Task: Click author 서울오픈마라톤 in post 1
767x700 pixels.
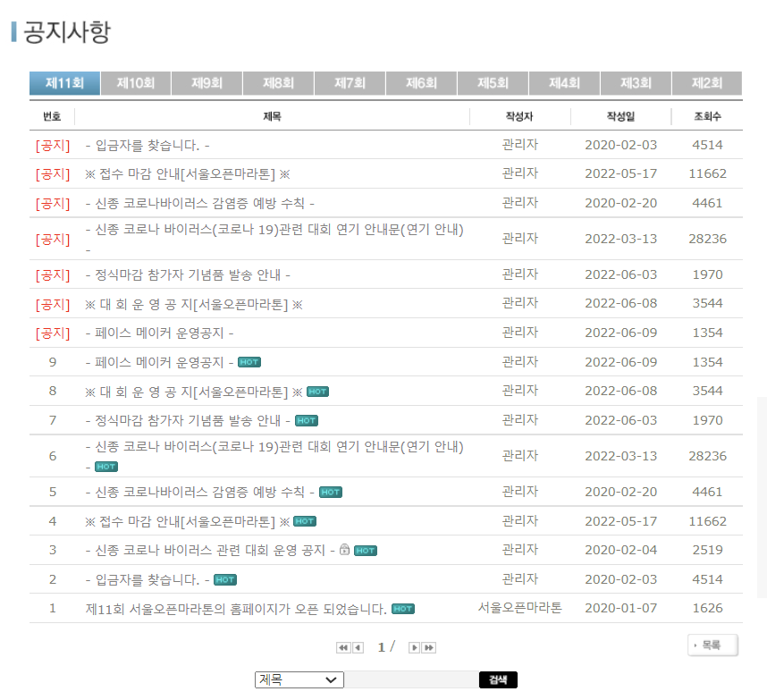Action: pos(520,608)
